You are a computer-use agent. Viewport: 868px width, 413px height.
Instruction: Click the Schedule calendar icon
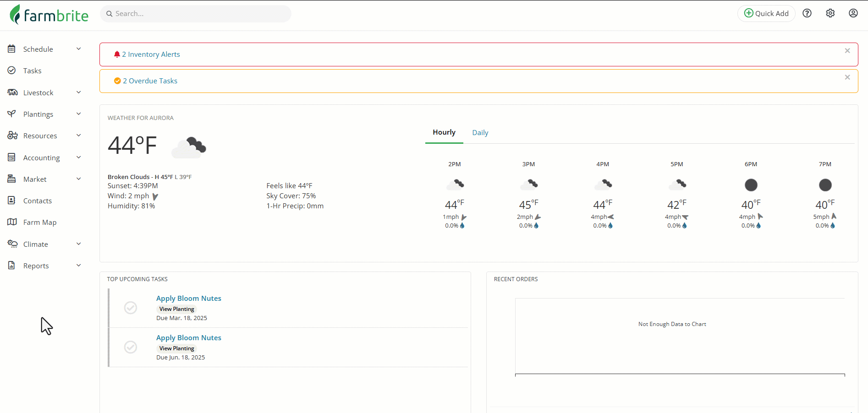(x=12, y=49)
